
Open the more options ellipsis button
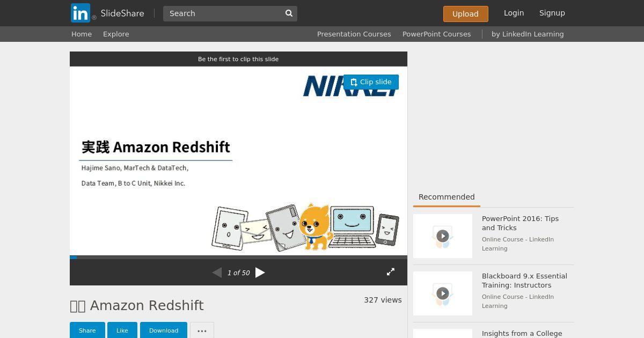click(x=202, y=331)
